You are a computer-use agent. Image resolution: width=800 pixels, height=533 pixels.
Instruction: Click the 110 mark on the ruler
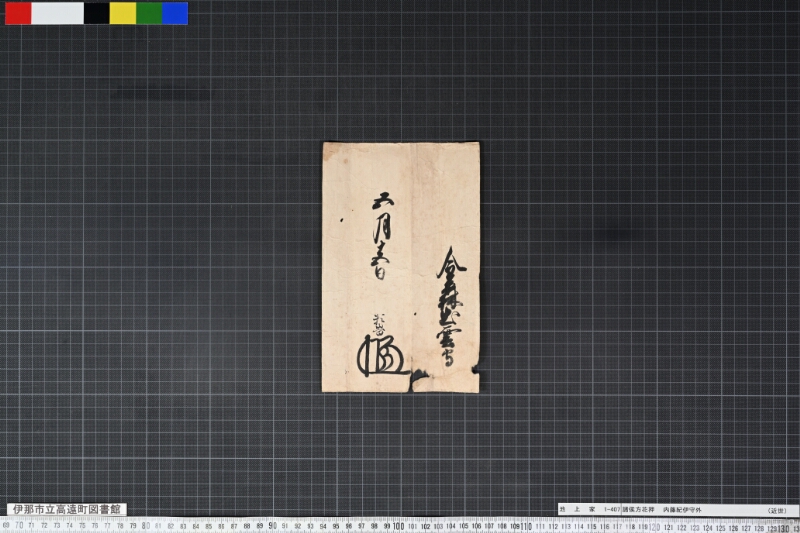(x=526, y=526)
